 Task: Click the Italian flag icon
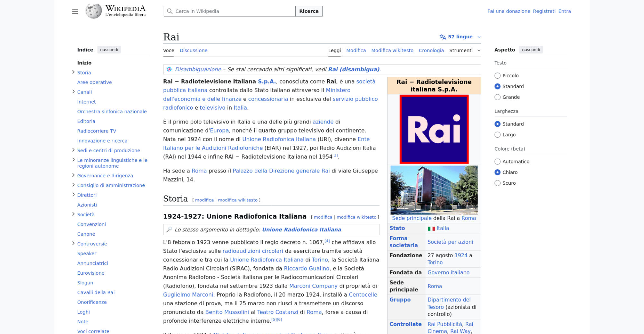click(x=431, y=229)
